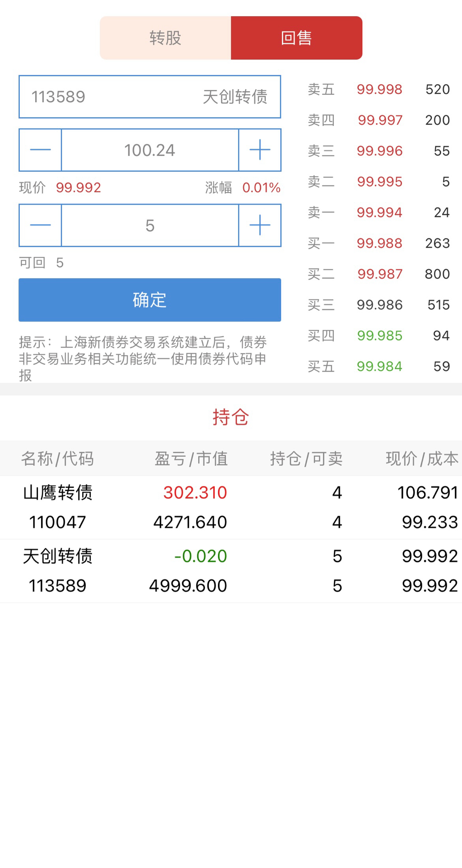Image resolution: width=462 pixels, height=868 pixels.
Task: Tap the loss value -0.020
Action: tap(200, 556)
